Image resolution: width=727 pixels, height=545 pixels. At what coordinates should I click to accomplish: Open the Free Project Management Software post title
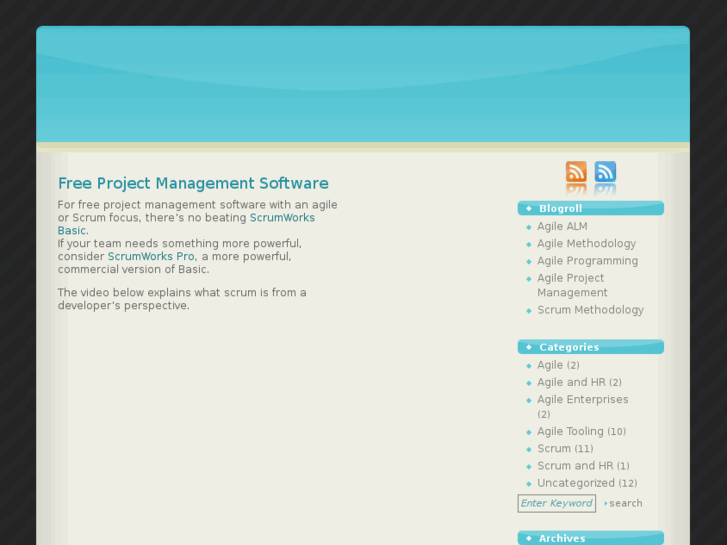point(193,183)
